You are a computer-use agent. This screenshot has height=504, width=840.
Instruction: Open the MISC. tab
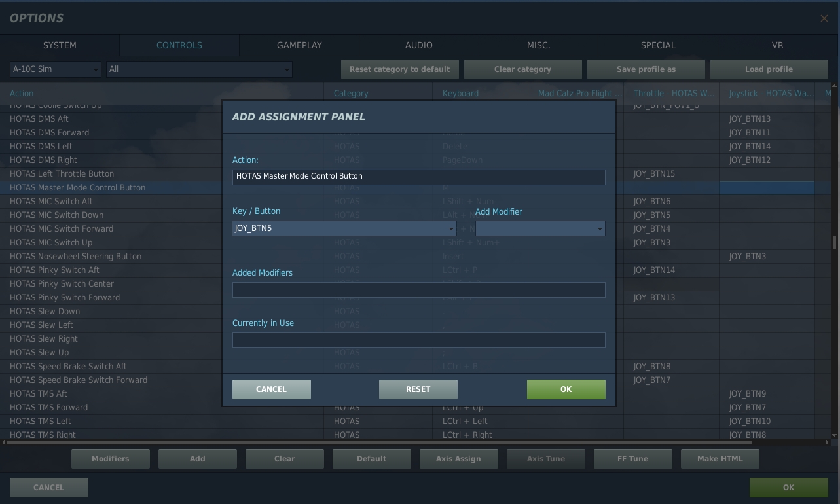click(538, 45)
